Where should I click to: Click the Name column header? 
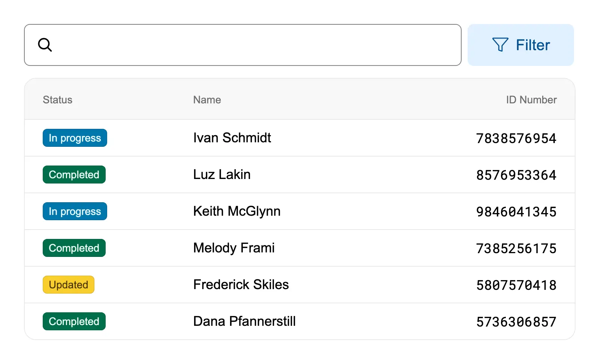click(x=207, y=100)
